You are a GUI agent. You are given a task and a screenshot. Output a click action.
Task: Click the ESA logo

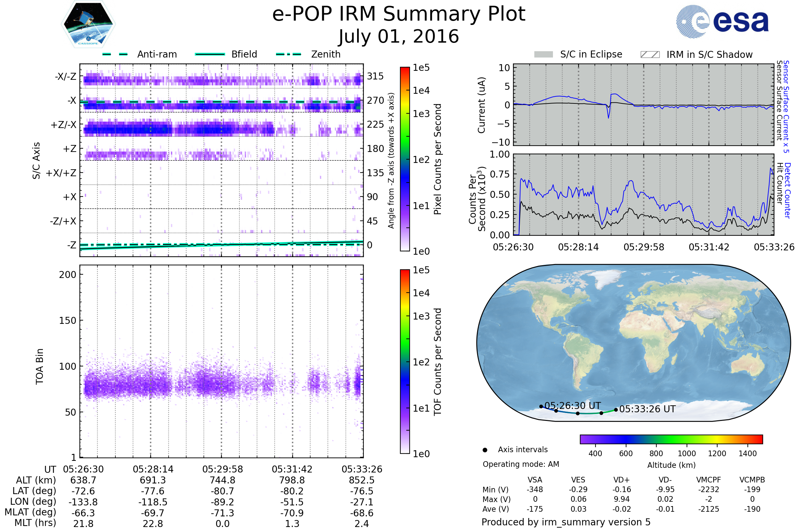(x=722, y=22)
